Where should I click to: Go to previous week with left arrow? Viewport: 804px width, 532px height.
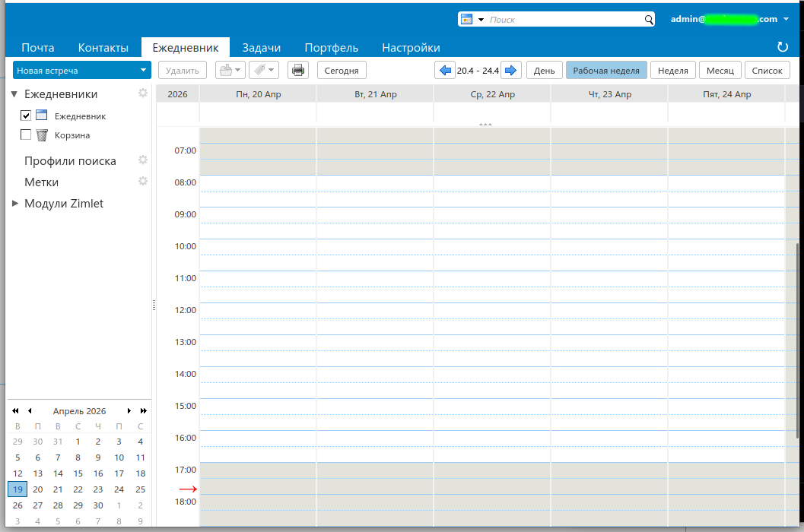click(x=445, y=71)
